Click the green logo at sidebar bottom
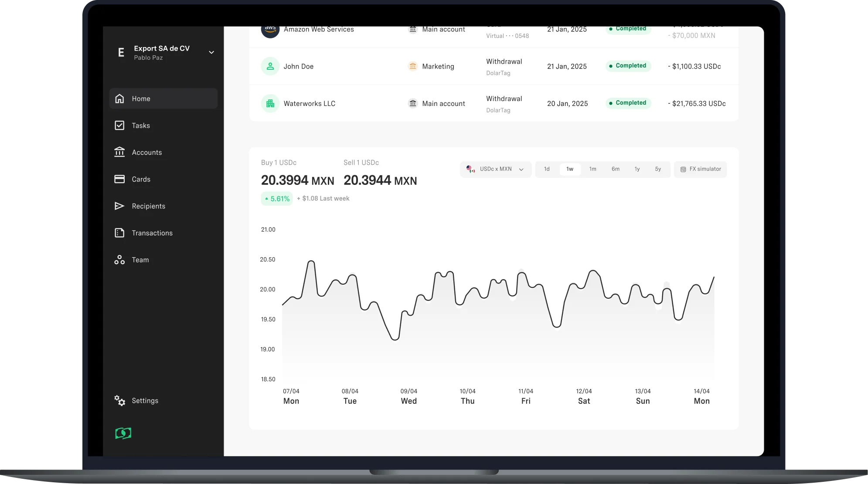The image size is (868, 484). pos(123,433)
